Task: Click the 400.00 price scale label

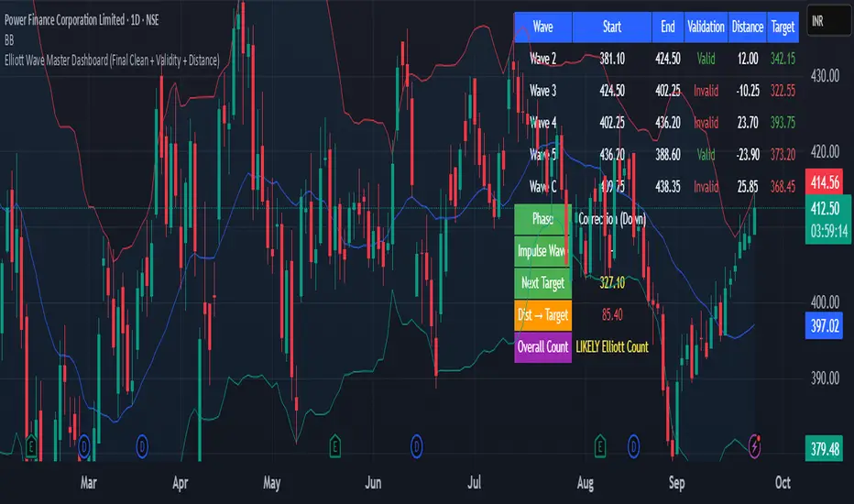Action: point(825,302)
